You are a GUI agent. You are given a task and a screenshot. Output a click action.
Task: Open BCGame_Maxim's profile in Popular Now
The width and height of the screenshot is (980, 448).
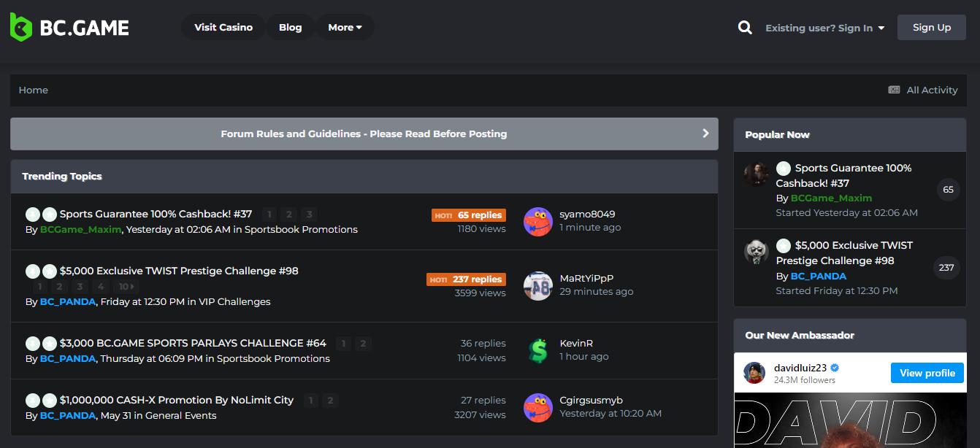click(831, 198)
